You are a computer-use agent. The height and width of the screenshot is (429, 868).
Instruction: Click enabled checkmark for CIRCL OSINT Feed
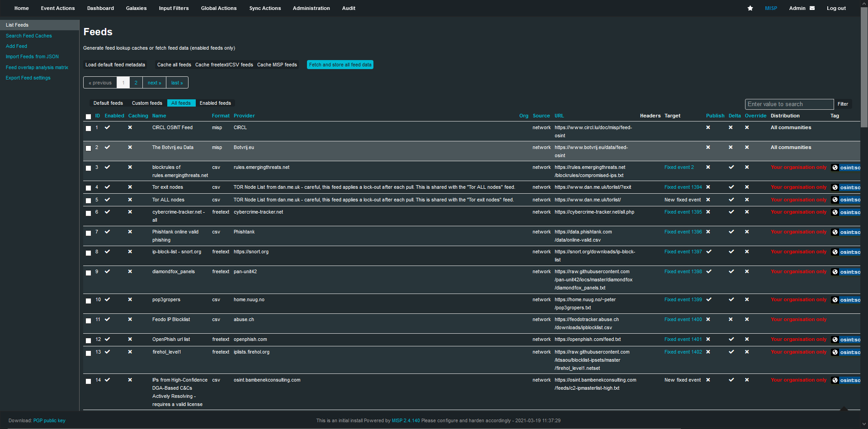coord(108,127)
